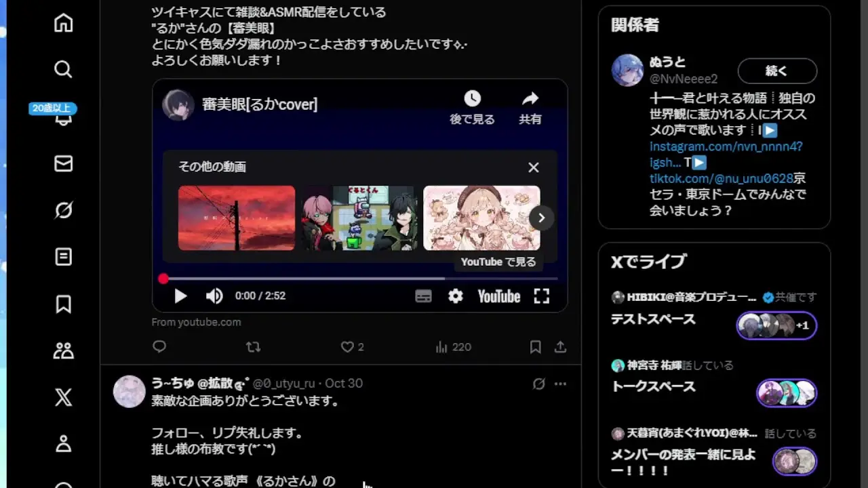Open Bookmarks icon in left sidebar
Viewport: 868px width, 488px height.
coord(63,304)
